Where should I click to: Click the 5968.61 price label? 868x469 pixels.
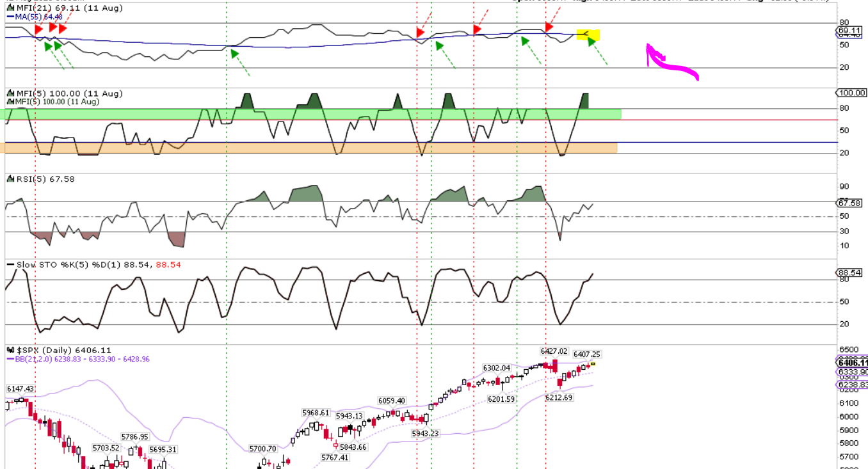point(316,413)
